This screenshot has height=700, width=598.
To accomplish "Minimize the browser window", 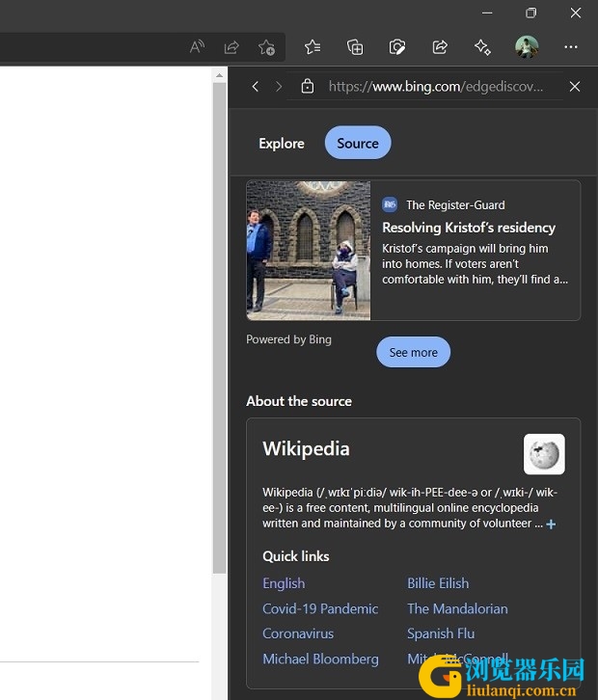I will point(487,13).
